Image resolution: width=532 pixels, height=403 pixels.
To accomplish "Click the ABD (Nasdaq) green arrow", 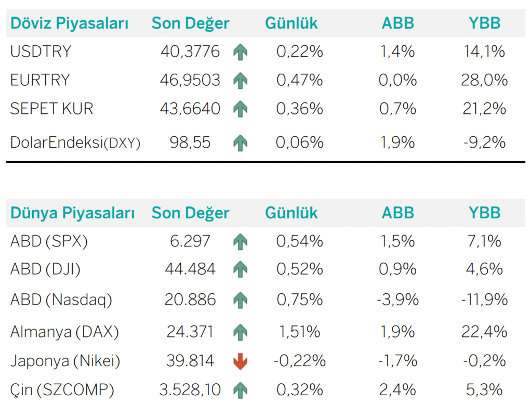I will tap(240, 300).
